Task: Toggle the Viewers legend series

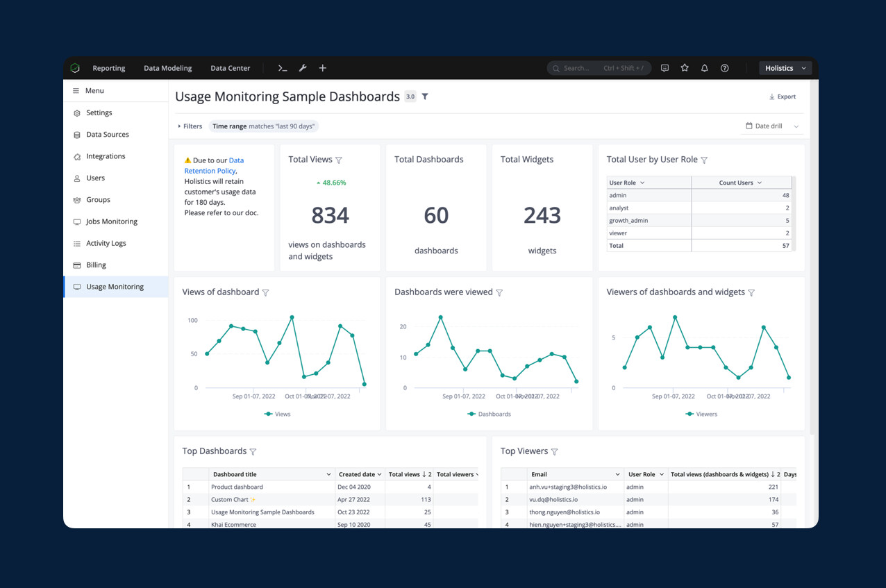Action: pyautogui.click(x=702, y=414)
